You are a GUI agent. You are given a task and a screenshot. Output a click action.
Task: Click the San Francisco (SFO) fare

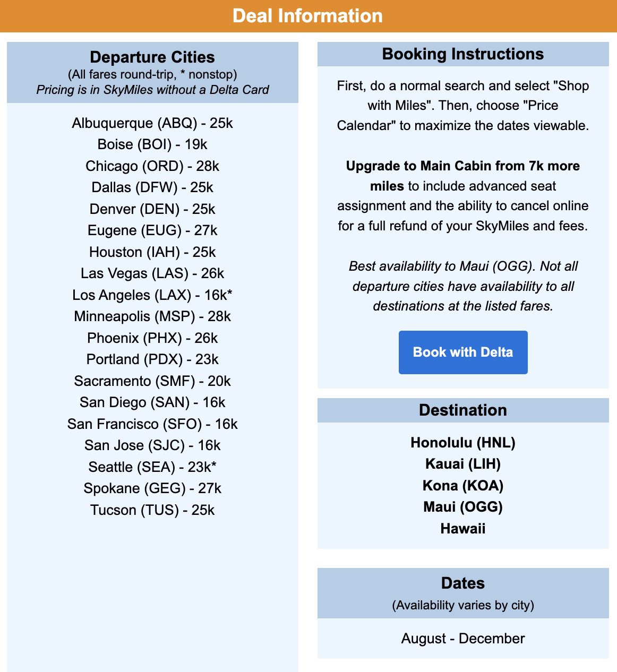pos(152,424)
